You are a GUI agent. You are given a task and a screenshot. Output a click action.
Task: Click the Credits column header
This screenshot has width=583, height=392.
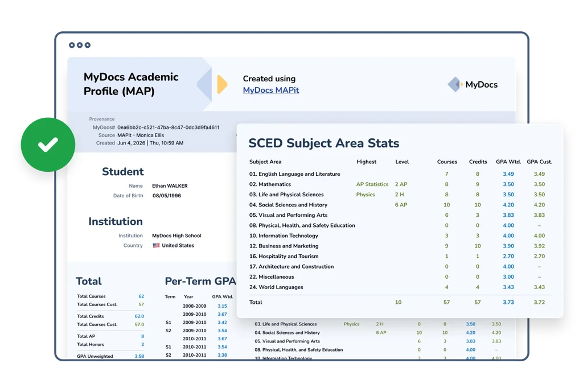(x=478, y=162)
